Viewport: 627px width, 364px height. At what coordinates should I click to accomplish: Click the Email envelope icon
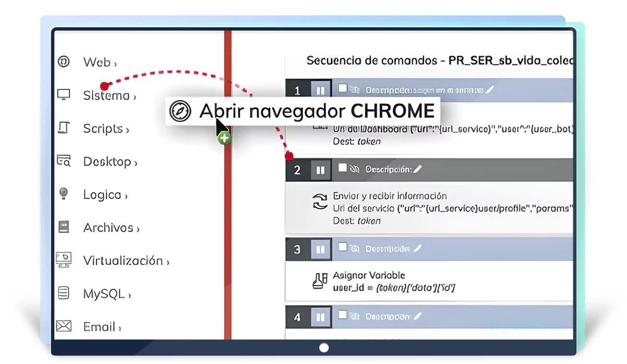[64, 326]
